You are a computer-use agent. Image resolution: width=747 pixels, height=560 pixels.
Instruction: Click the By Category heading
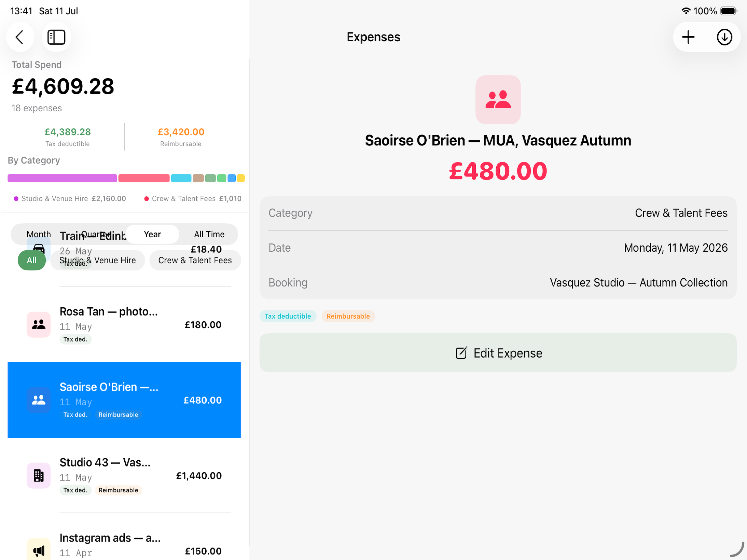34,160
